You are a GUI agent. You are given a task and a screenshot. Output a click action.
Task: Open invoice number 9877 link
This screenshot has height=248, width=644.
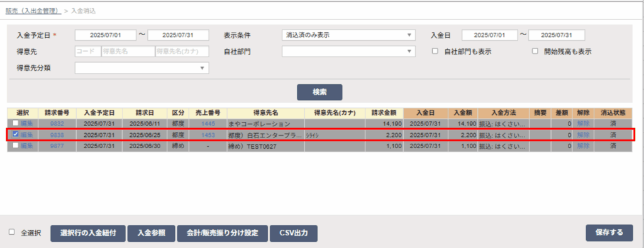[x=57, y=146]
